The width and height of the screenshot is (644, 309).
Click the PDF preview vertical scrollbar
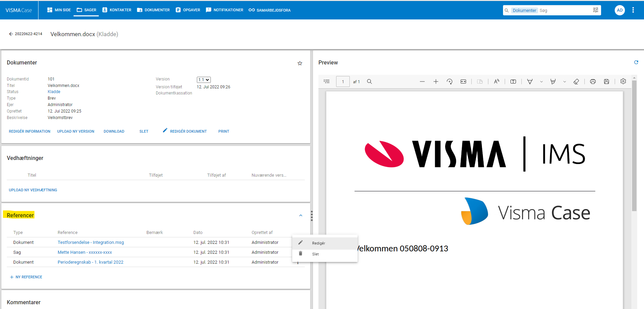click(x=634, y=146)
